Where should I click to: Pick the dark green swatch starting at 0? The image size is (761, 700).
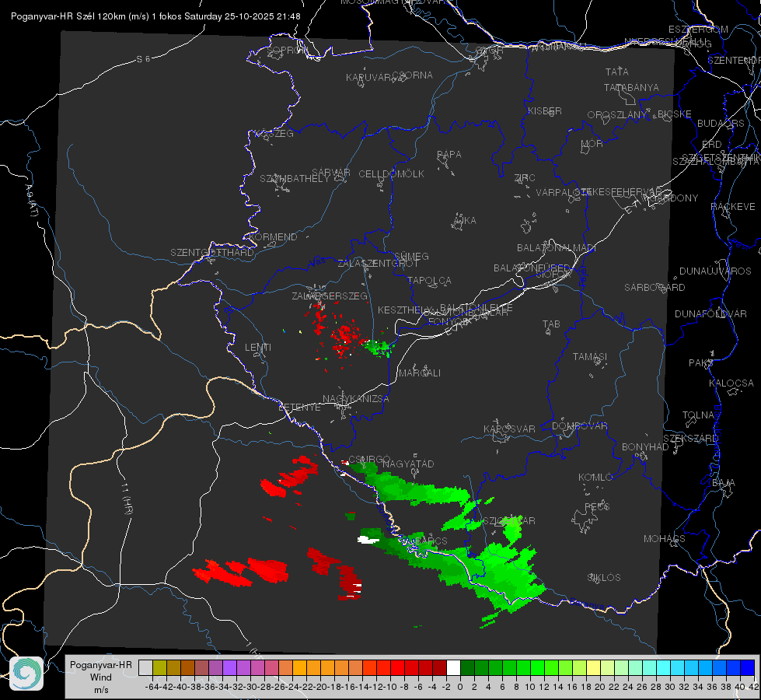(467, 668)
